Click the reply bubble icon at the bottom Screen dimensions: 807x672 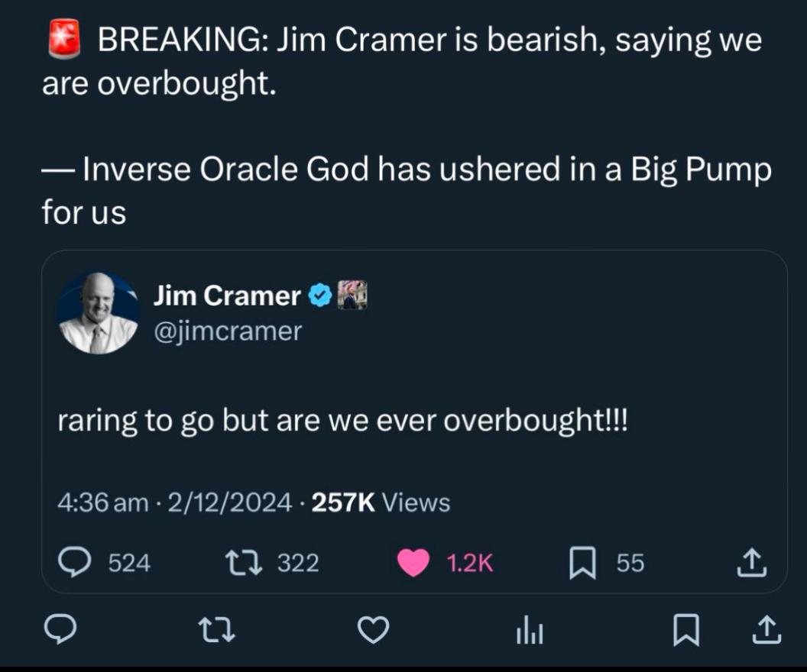click(x=61, y=631)
